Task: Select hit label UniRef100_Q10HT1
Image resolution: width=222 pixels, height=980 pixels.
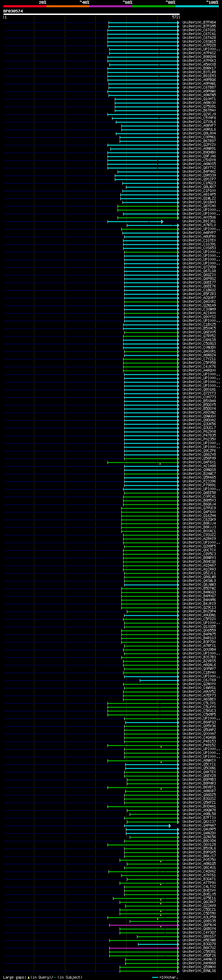Action: pos(199,99)
